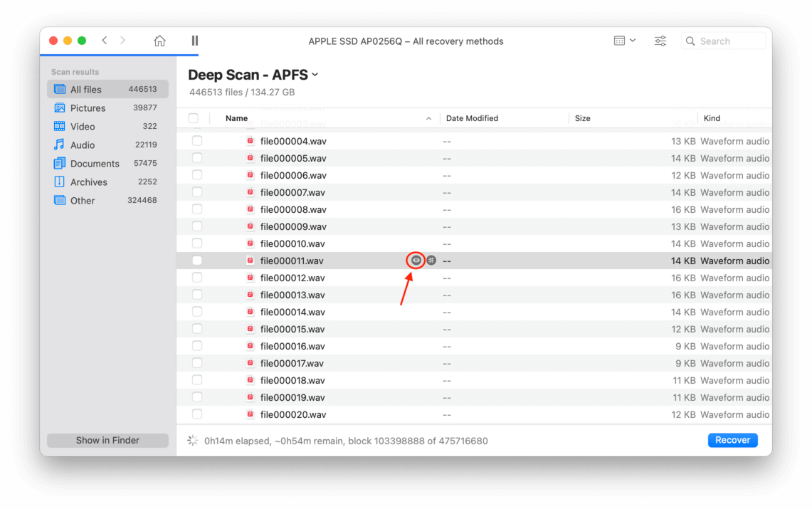Check the box for file000005.wav
812x509 pixels.
click(197, 158)
